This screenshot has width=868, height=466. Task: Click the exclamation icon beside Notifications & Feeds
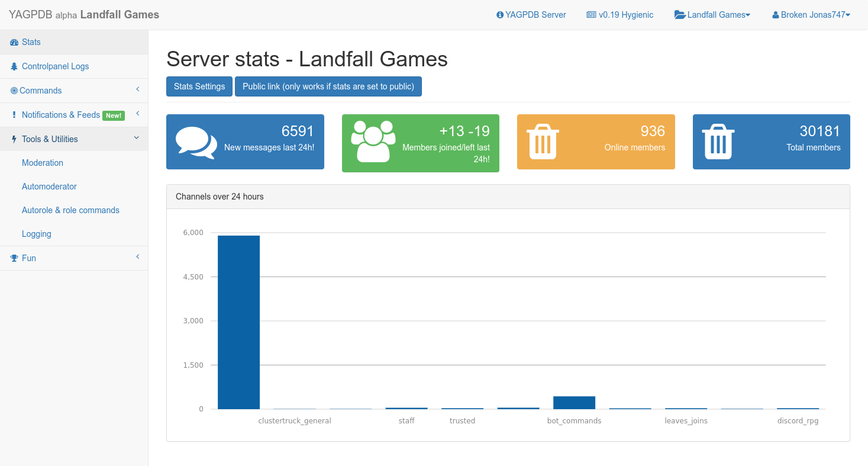pyautogui.click(x=14, y=115)
